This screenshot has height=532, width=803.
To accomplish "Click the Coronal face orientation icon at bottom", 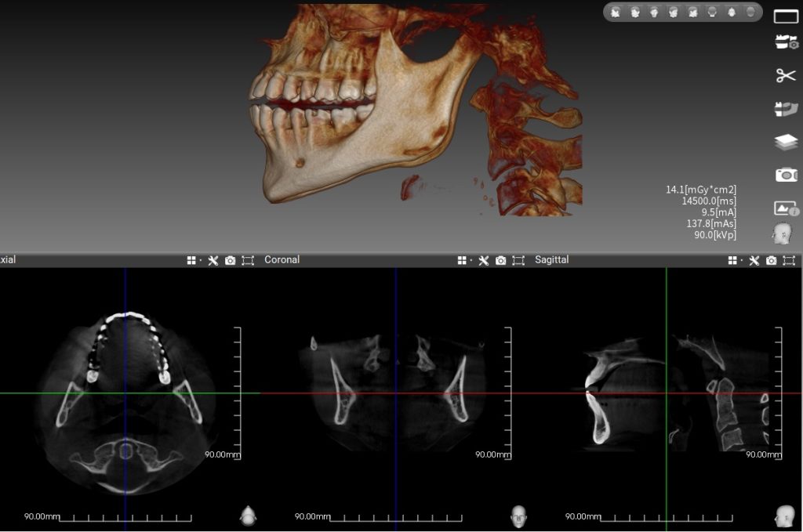I will (518, 515).
